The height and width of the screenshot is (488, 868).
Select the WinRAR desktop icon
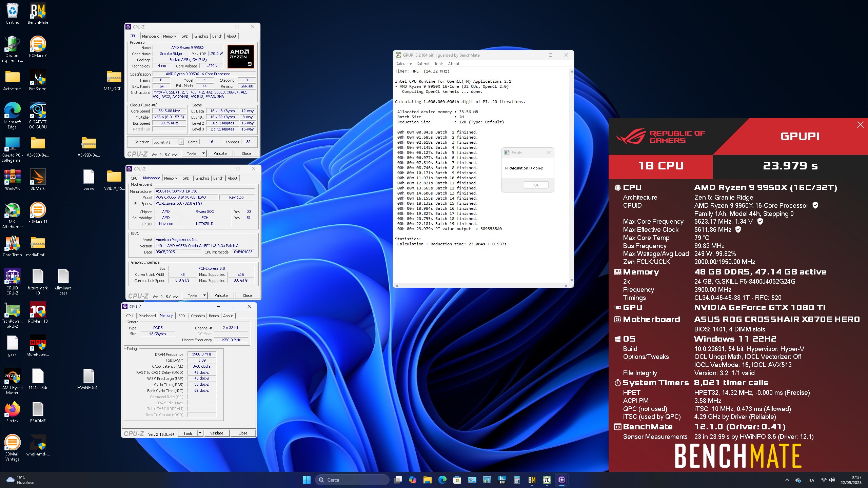coord(12,180)
